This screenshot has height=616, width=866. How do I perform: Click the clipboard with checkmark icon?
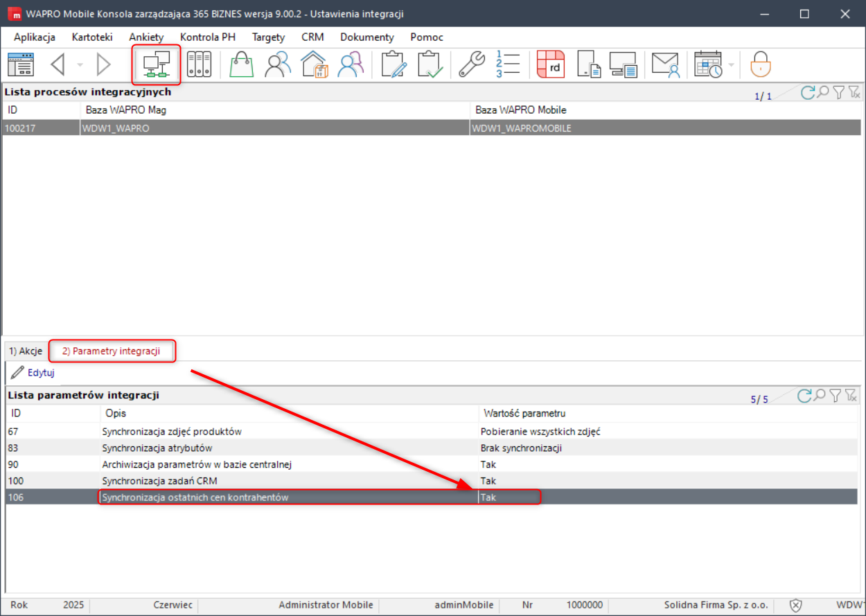pos(430,64)
